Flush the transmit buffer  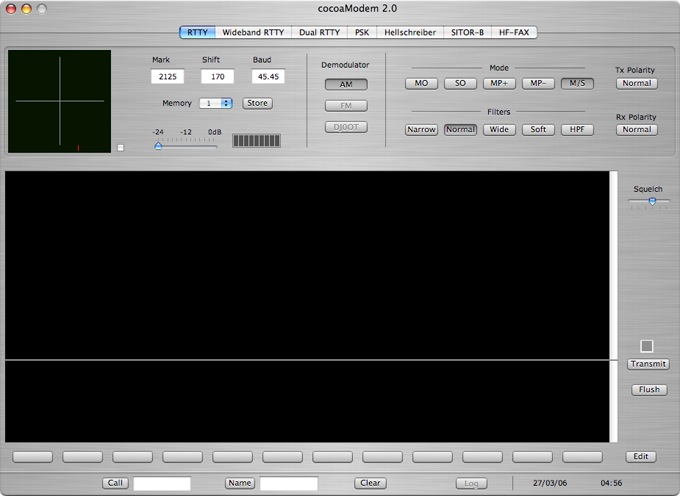point(649,390)
